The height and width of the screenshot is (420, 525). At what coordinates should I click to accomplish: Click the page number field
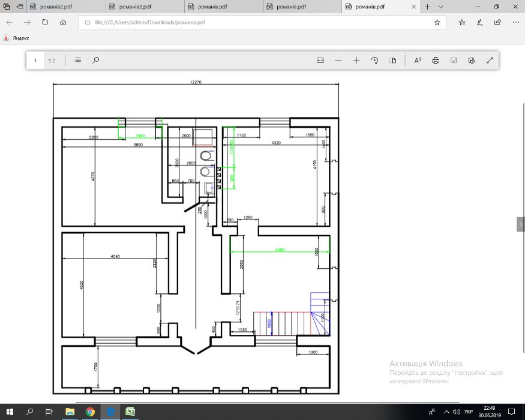coord(35,60)
